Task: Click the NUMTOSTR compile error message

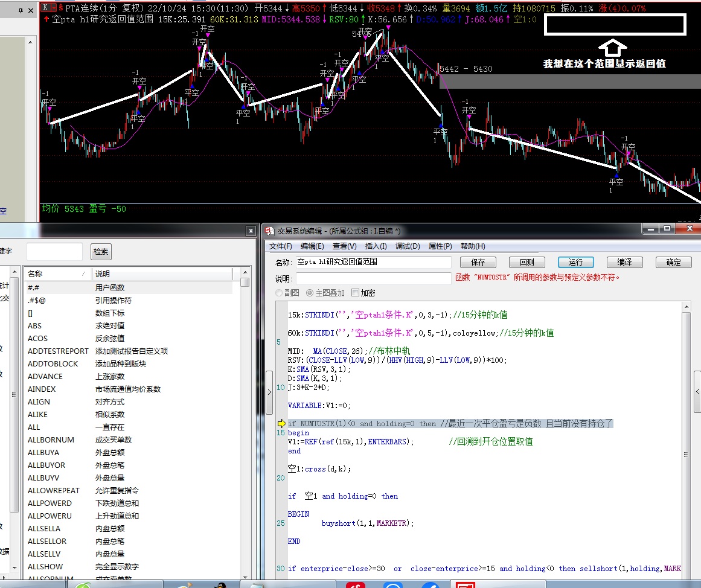Action: coord(537,277)
